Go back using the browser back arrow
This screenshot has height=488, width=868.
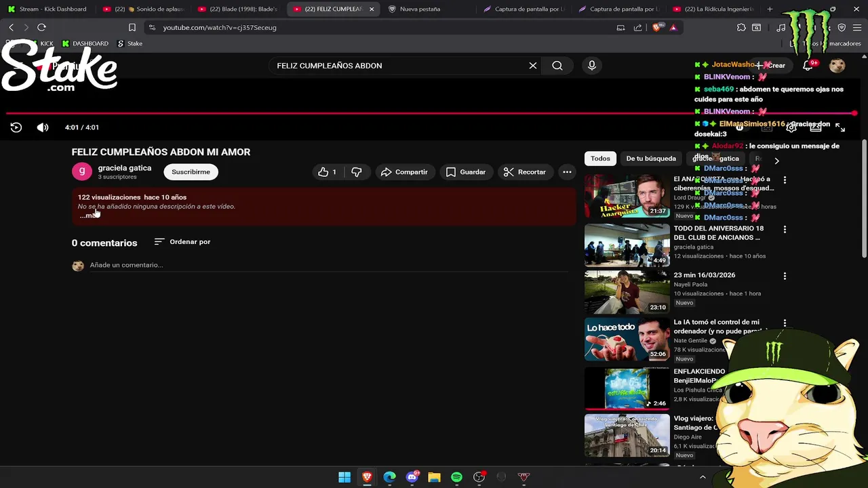click(11, 27)
